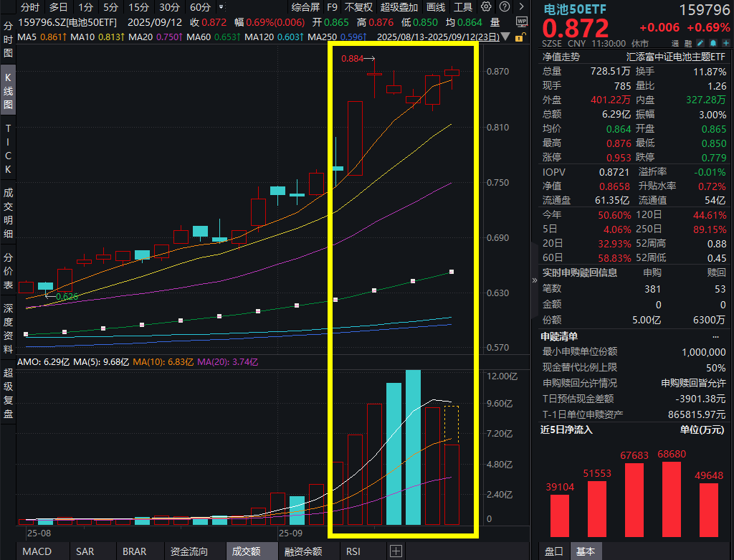Viewport: 734px width, 560px height.
Task: Click the plus icon to add to watchlist
Action: pos(726,43)
